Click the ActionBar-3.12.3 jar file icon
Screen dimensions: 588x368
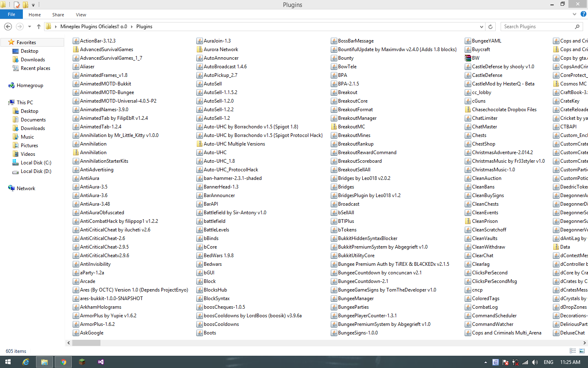tap(76, 41)
